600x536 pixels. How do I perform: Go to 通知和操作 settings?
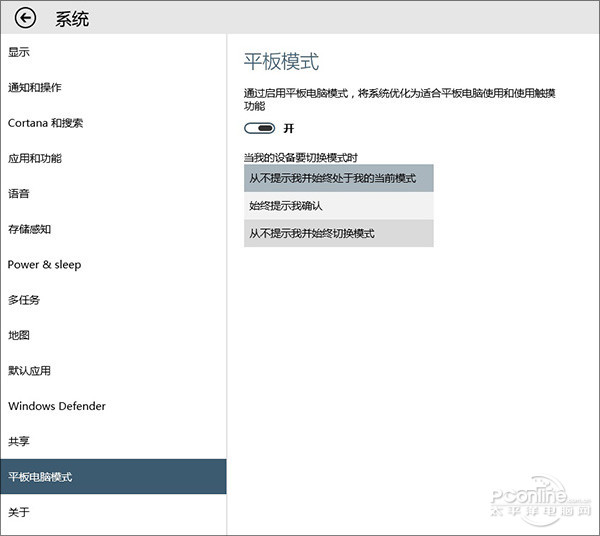tap(113, 87)
